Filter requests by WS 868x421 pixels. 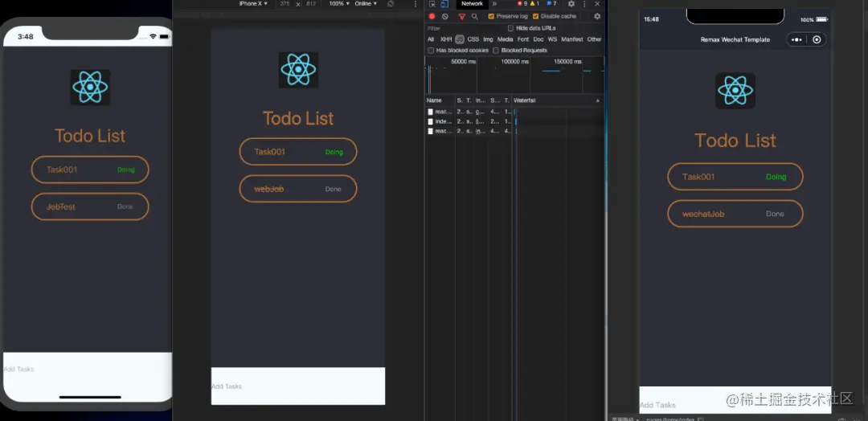[552, 39]
